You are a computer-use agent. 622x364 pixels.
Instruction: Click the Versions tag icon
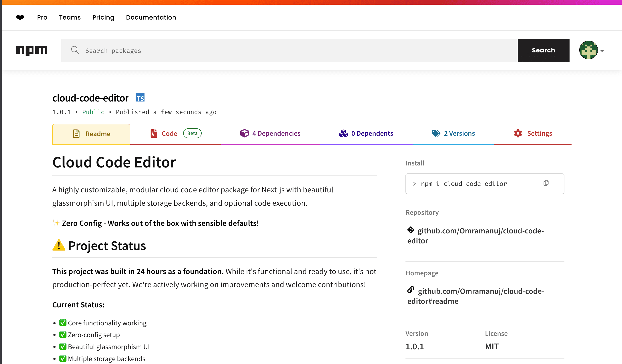coord(436,133)
